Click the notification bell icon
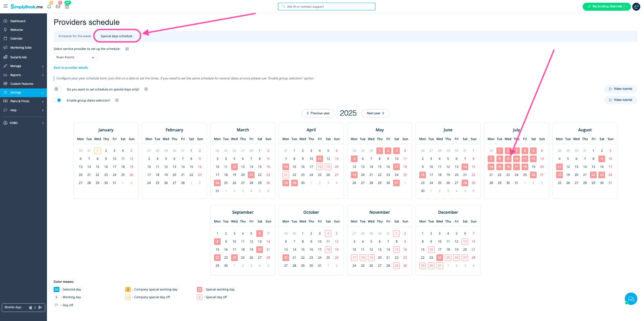 (x=49, y=7)
